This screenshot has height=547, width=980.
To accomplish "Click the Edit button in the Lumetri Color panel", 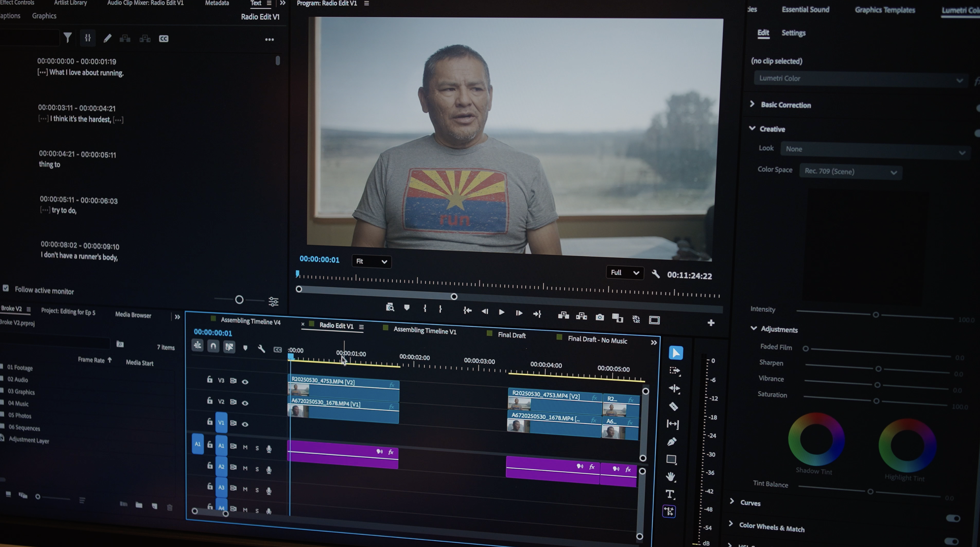I will 763,33.
